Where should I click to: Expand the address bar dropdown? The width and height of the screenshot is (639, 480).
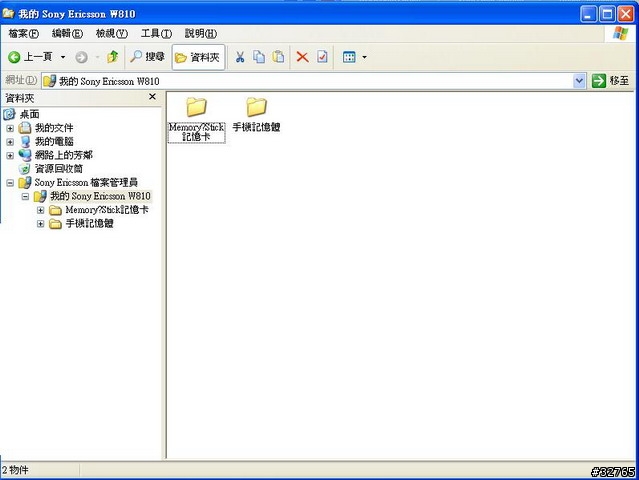pyautogui.click(x=579, y=81)
